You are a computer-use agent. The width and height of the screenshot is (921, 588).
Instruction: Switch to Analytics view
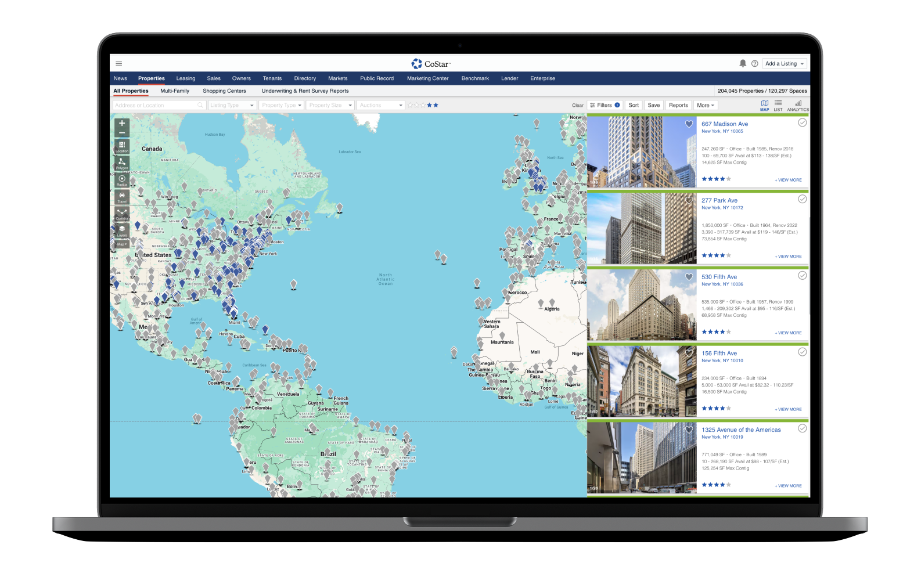click(x=798, y=105)
